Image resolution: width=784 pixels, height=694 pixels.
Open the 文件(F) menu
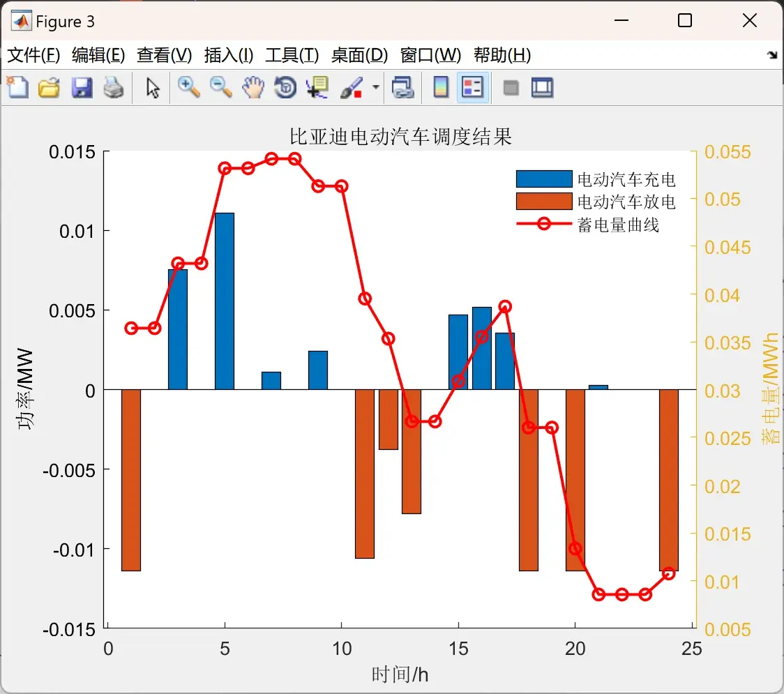tap(33, 54)
